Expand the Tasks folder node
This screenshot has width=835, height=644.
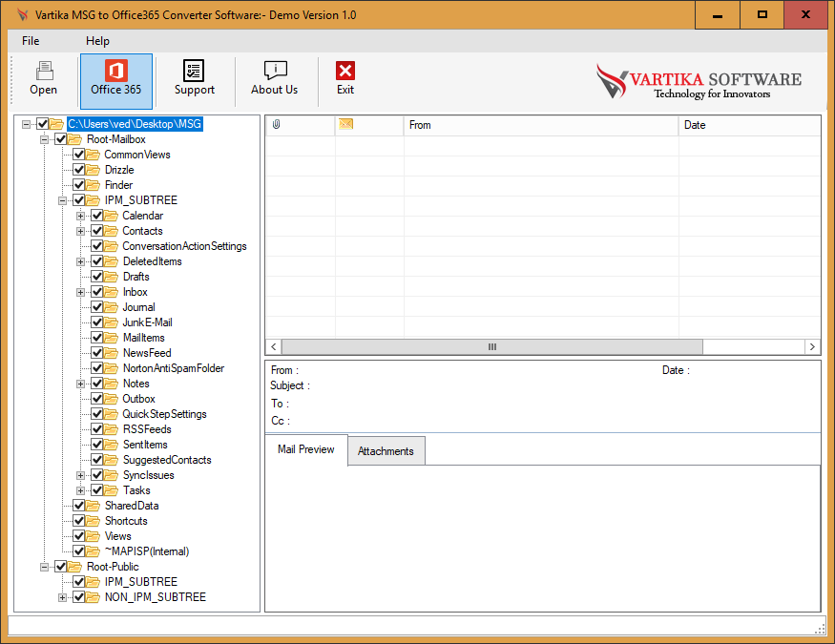click(80, 490)
